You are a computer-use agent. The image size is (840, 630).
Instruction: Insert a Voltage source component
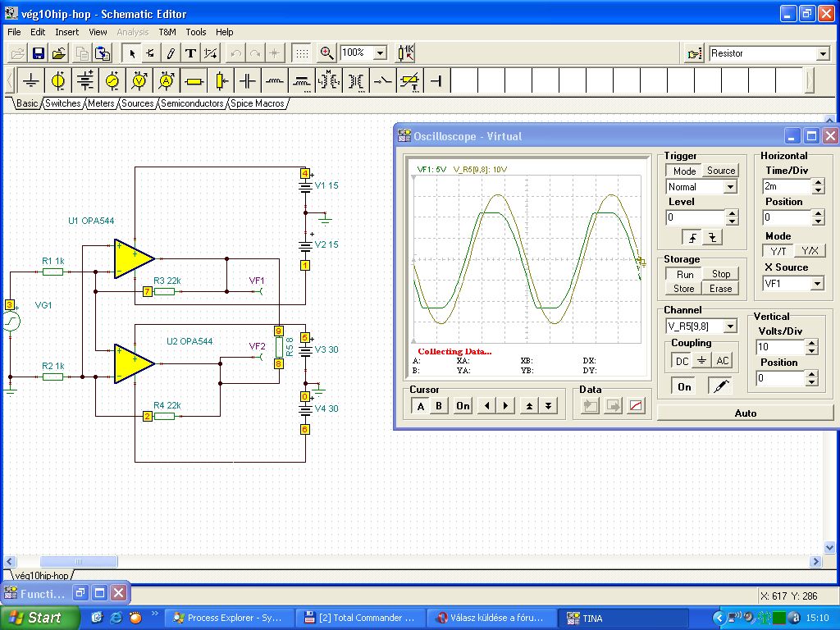[58, 81]
